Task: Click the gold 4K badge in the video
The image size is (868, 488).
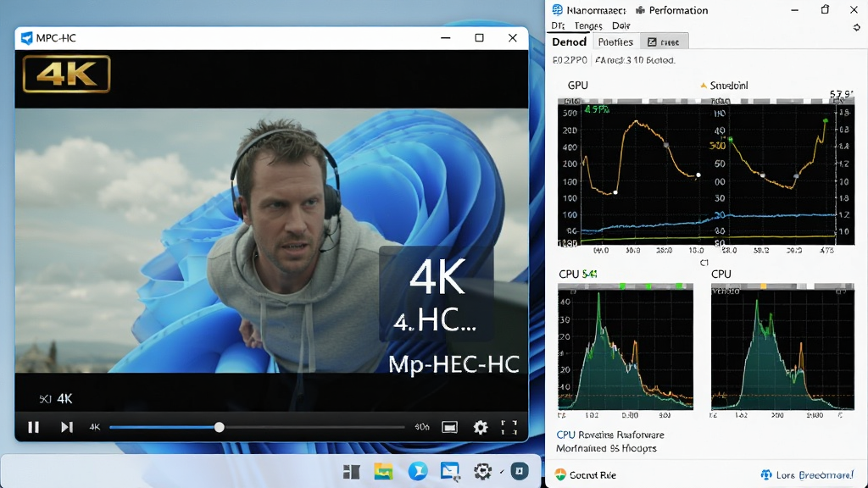Action: tap(66, 74)
